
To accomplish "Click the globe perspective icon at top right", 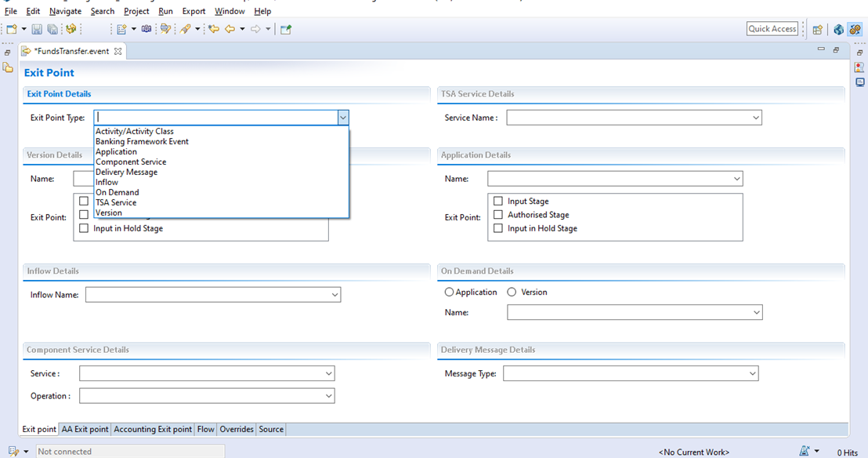I will 838,29.
